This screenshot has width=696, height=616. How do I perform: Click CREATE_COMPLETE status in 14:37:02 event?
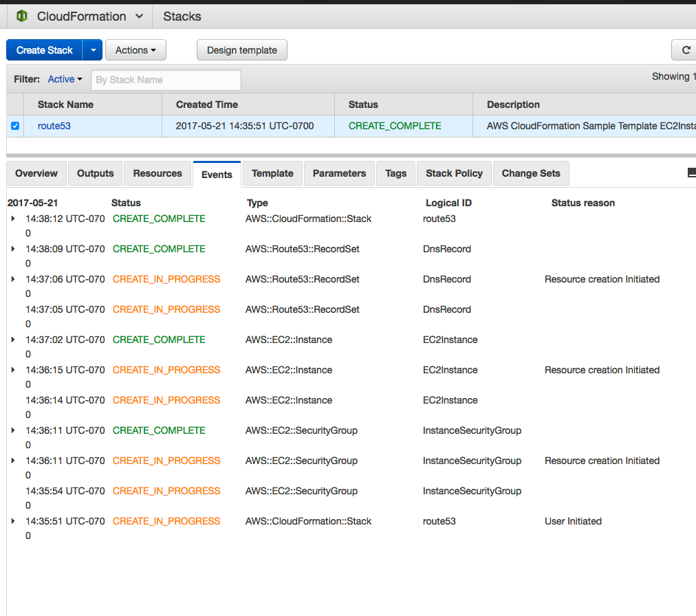[159, 340]
